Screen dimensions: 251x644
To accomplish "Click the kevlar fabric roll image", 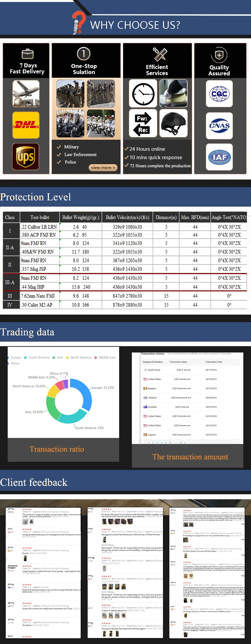I will (173, 94).
